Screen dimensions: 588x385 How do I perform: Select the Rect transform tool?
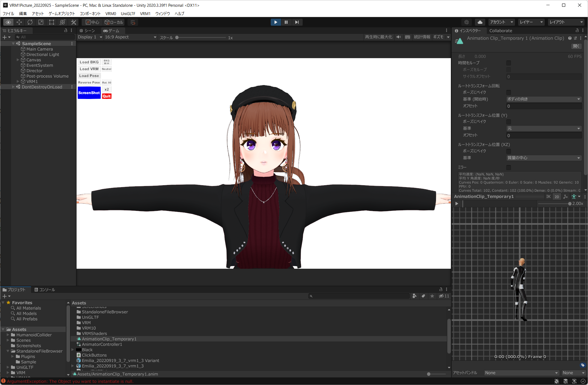[x=52, y=22]
